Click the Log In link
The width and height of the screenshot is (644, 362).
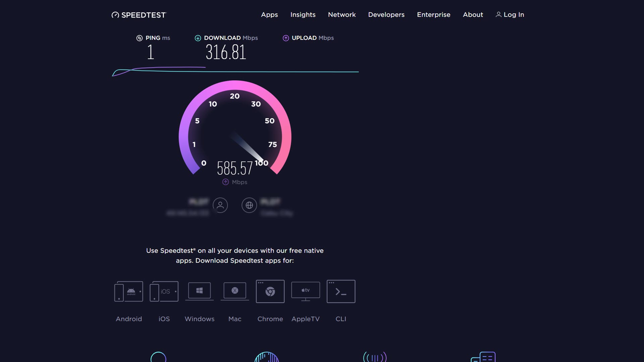pyautogui.click(x=510, y=15)
